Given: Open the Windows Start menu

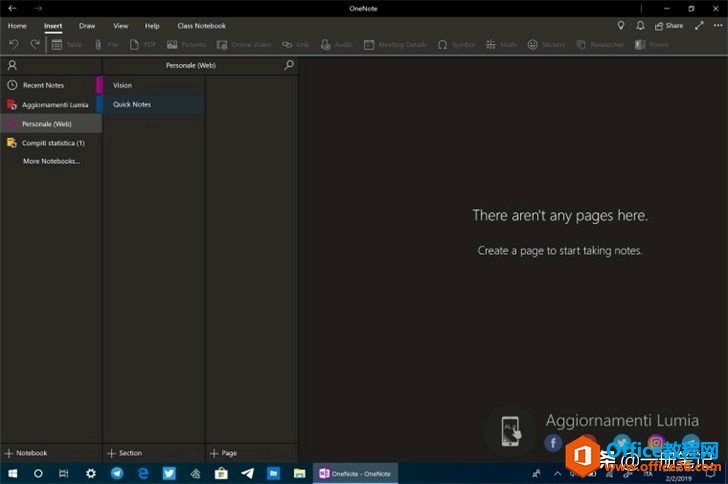Looking at the screenshot, I should click(13, 473).
